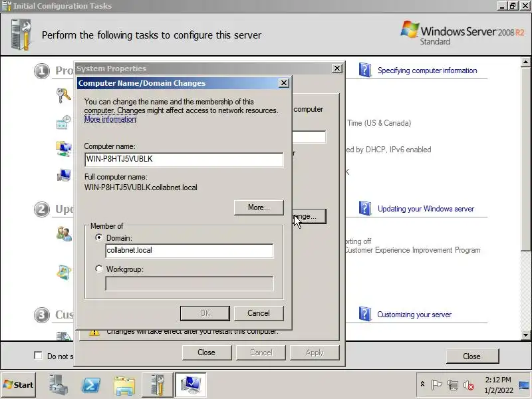Click the networking configuration icon
This screenshot has width=532, height=399.
pyautogui.click(x=64, y=149)
